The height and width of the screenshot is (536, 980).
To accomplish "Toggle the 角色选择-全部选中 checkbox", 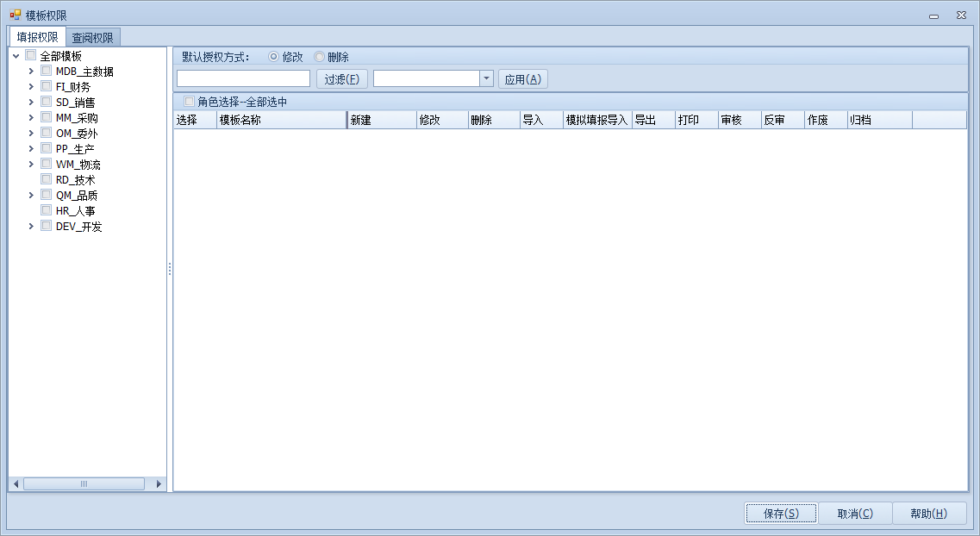I will 189,102.
